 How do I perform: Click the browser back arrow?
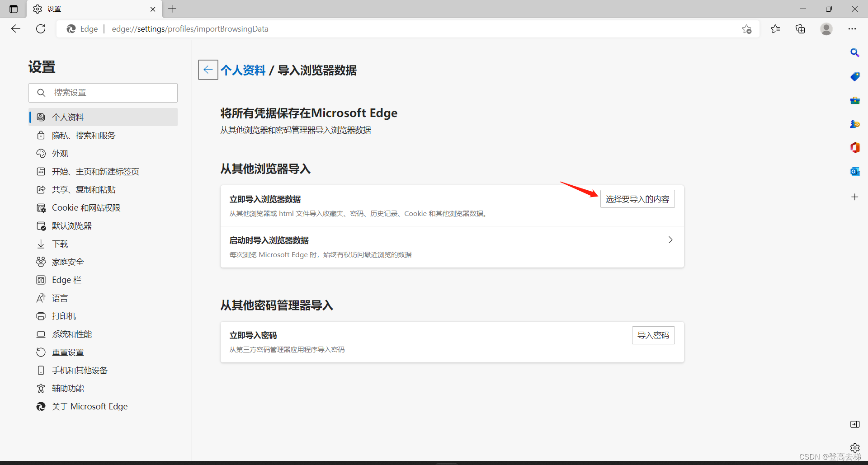click(x=16, y=29)
